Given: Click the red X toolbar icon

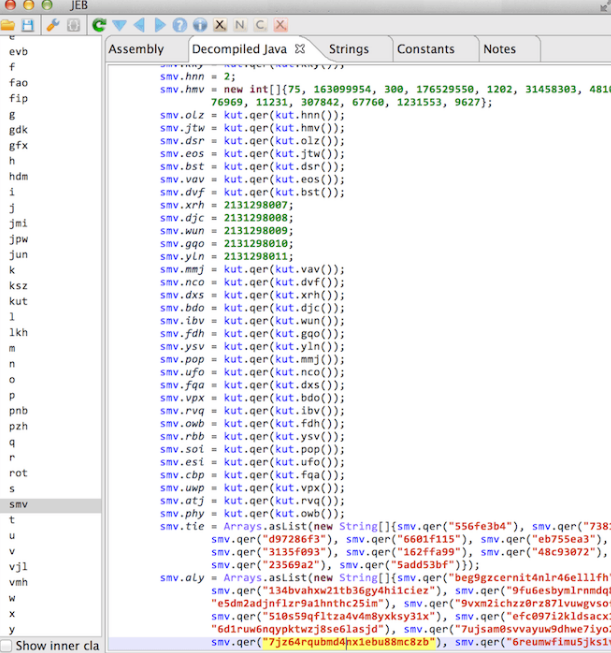Looking at the screenshot, I should (x=281, y=25).
